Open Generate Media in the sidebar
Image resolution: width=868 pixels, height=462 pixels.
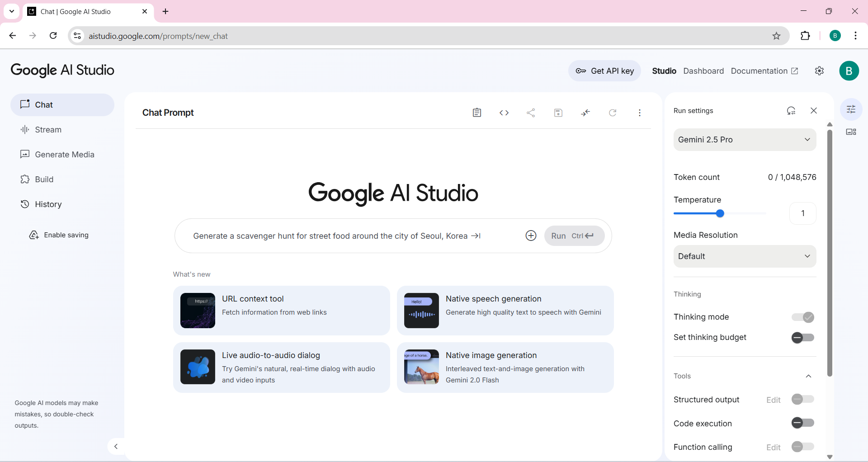62,155
